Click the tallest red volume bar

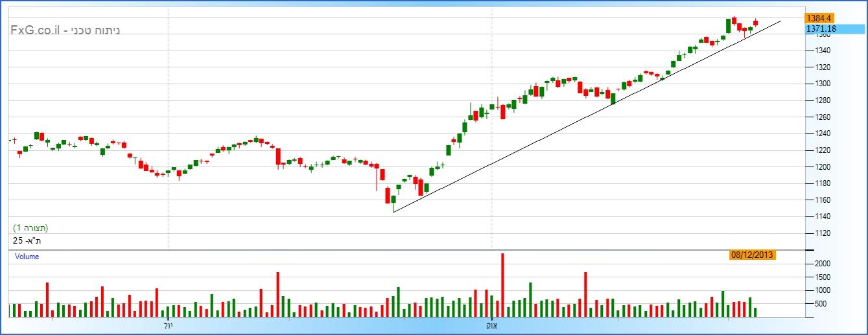point(502,285)
